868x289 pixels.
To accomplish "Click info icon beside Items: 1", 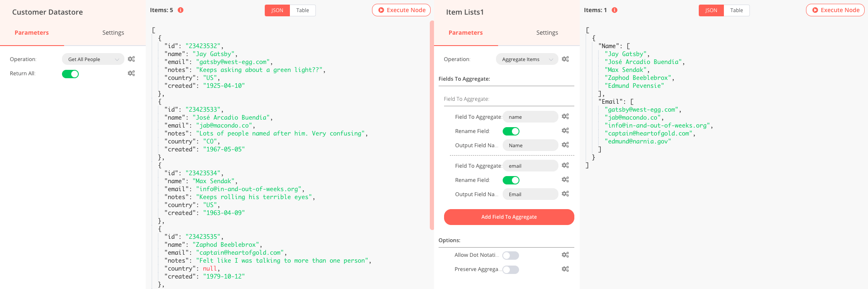I will click(615, 10).
